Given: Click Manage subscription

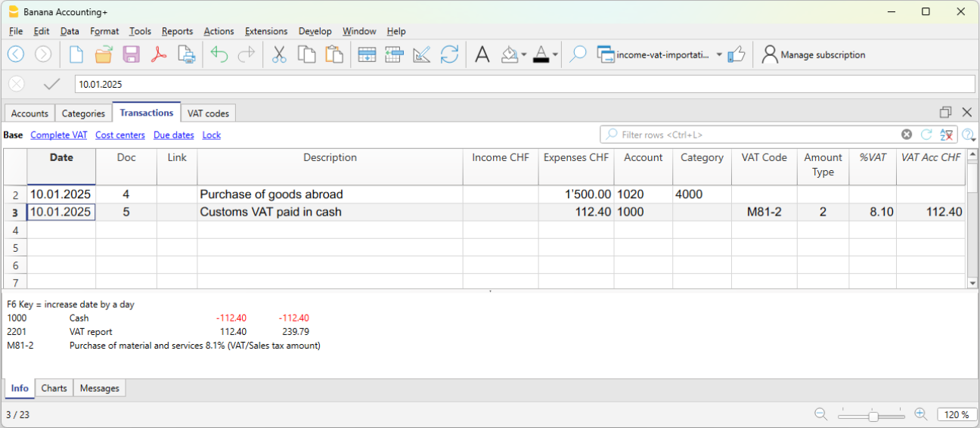Looking at the screenshot, I should point(814,54).
